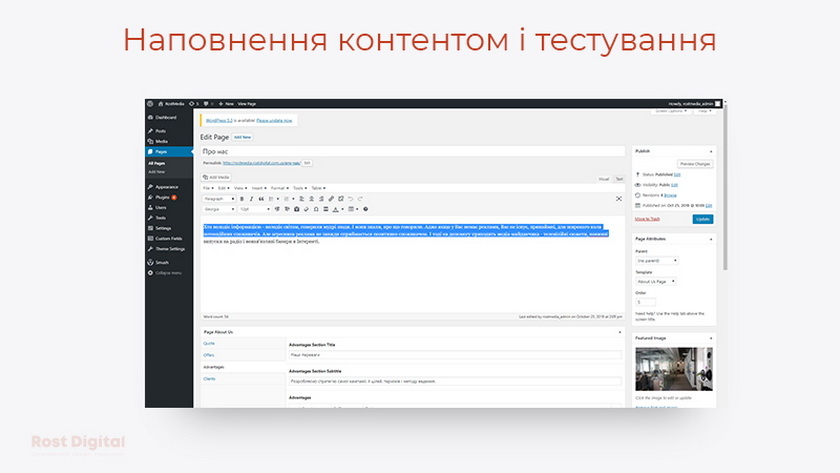
Task: Click the insert link icon
Action: tap(331, 199)
